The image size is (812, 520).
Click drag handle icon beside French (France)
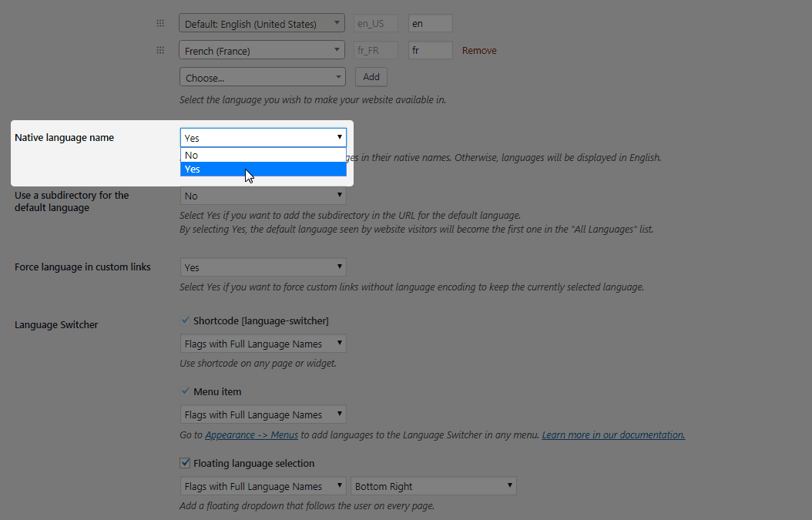tap(160, 51)
